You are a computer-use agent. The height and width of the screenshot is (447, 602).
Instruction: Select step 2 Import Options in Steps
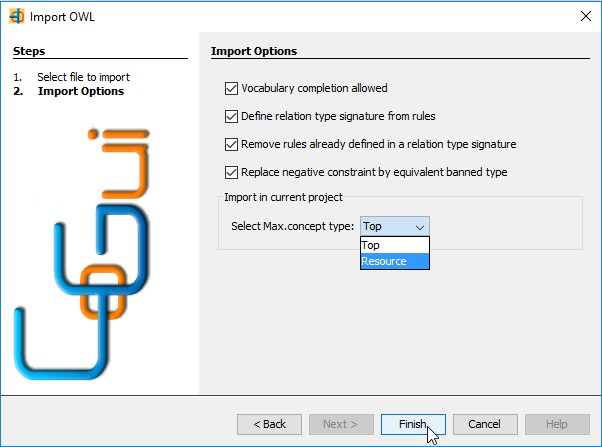(81, 91)
